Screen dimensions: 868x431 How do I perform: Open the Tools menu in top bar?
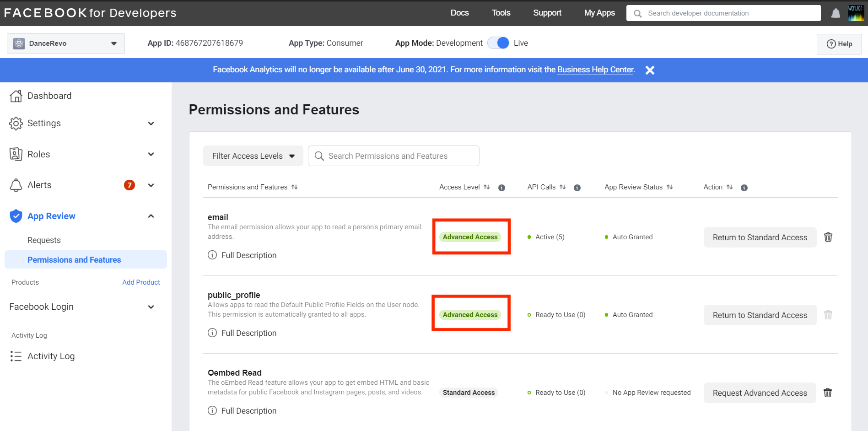click(501, 13)
